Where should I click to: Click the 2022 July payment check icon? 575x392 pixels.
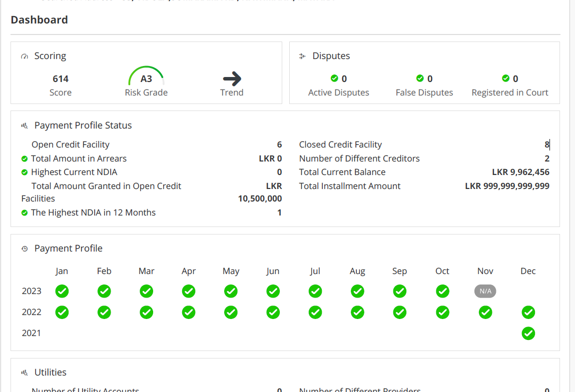[x=315, y=312]
